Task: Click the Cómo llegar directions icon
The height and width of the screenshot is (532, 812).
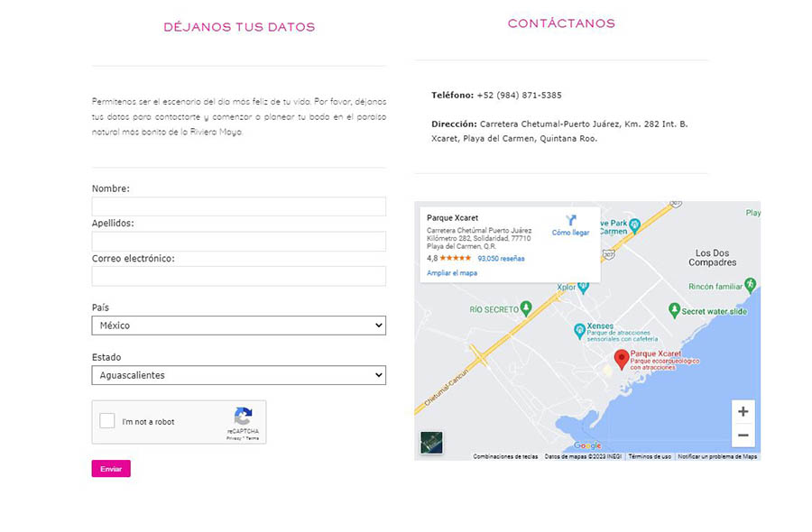Action: (x=570, y=220)
